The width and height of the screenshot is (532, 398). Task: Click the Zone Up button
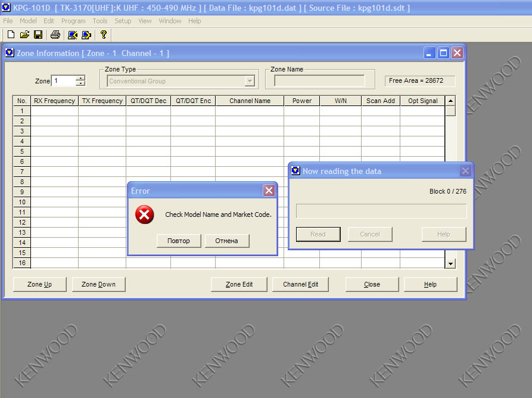point(40,284)
